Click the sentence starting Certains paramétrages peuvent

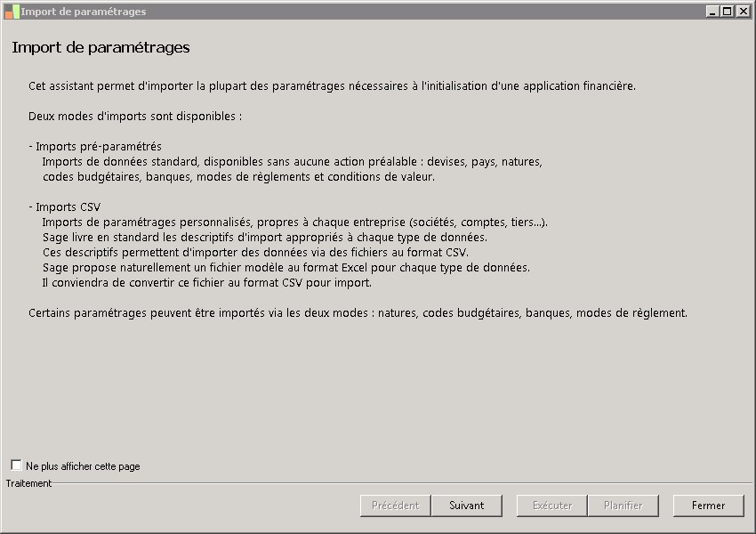pos(358,313)
